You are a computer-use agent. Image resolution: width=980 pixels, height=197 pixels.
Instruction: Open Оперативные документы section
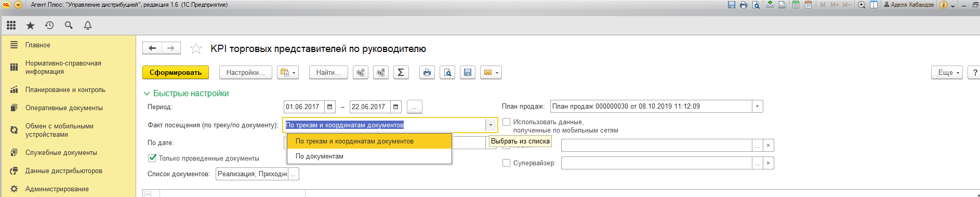pyautogui.click(x=68, y=108)
